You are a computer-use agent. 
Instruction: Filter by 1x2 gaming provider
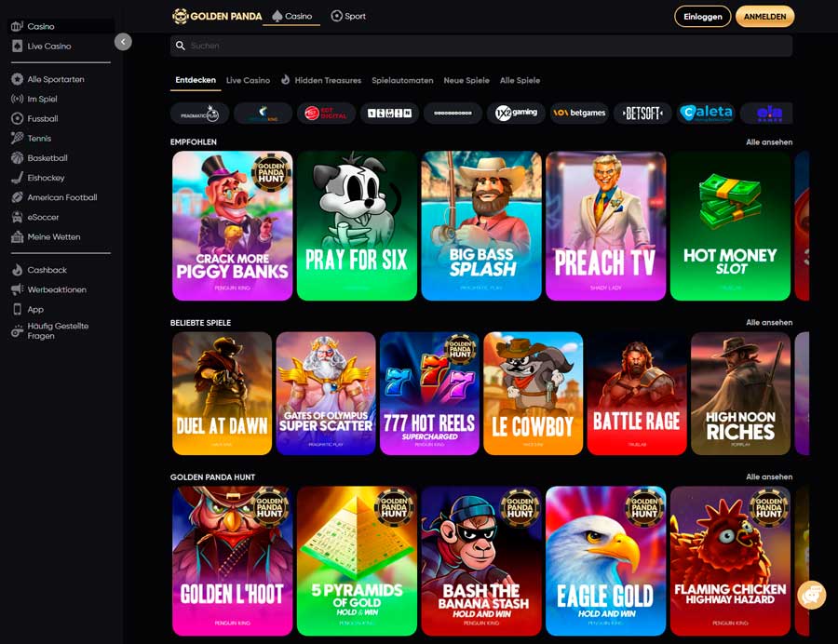point(516,114)
